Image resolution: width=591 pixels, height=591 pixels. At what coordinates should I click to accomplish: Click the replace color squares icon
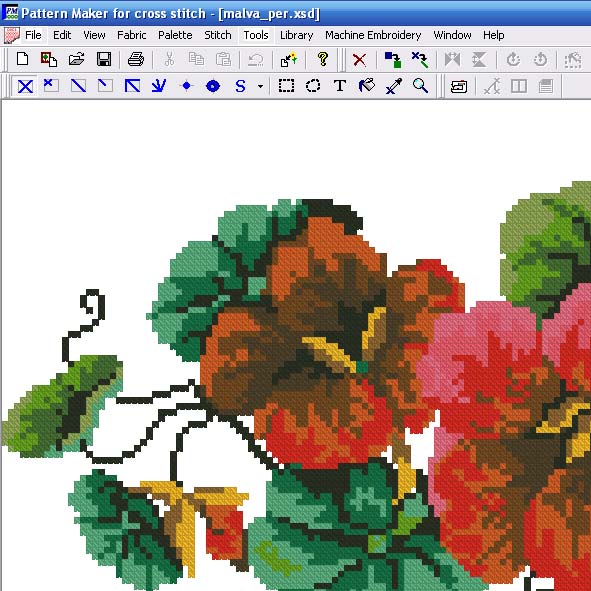coord(392,60)
